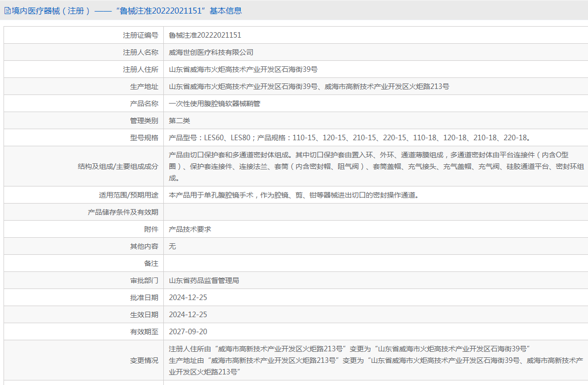Select the model spec text starting 产品型号：LES60
This screenshot has height=385, width=588.
(x=351, y=138)
